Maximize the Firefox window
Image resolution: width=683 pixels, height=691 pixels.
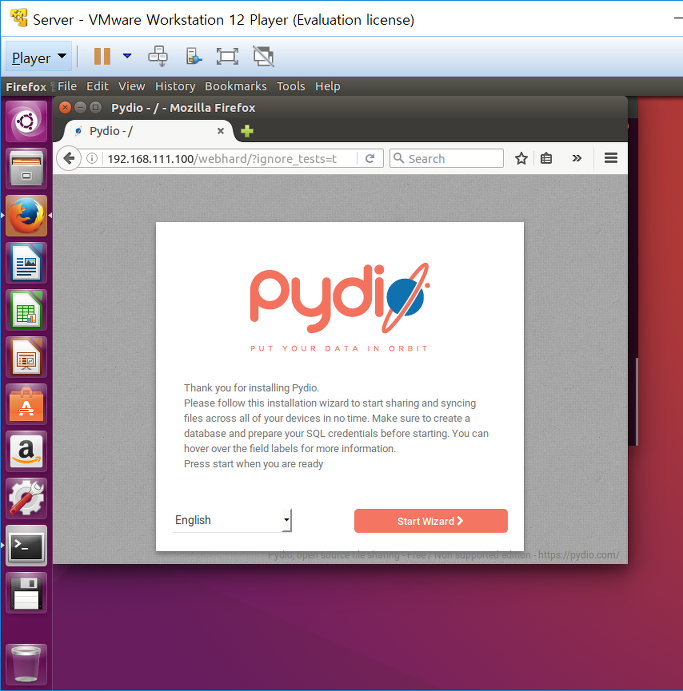pos(95,108)
